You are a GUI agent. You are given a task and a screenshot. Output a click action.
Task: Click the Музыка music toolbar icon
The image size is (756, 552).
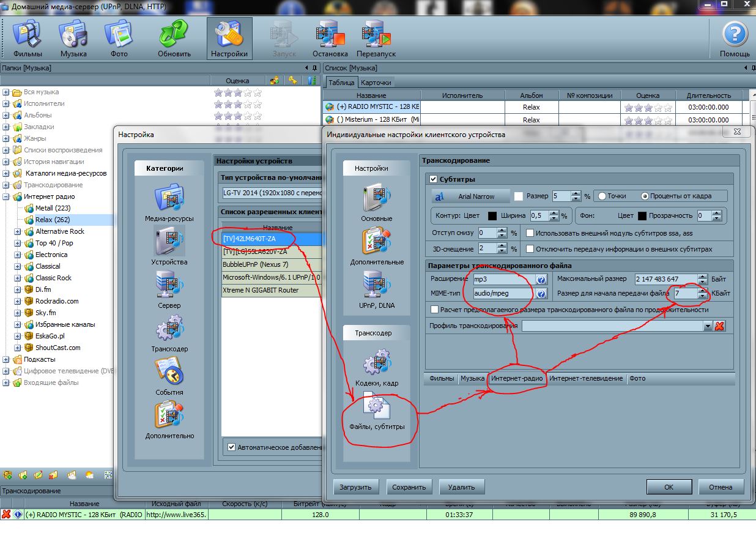73,38
